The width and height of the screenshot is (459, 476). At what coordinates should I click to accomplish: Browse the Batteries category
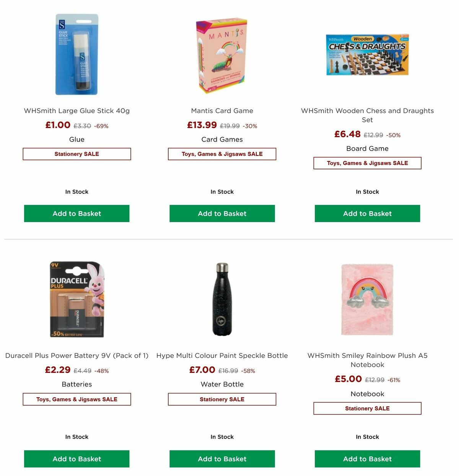76,384
